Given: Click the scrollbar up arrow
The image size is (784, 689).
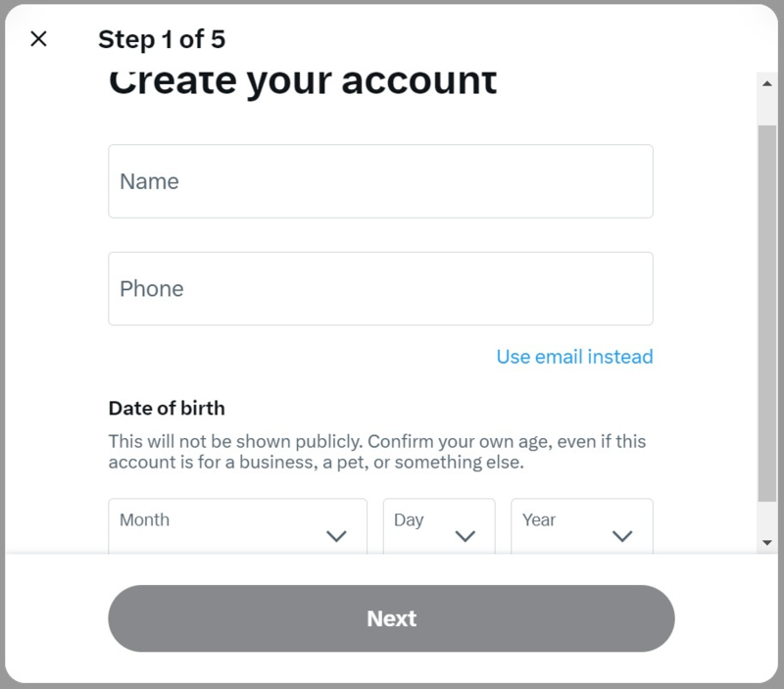Looking at the screenshot, I should (x=767, y=84).
